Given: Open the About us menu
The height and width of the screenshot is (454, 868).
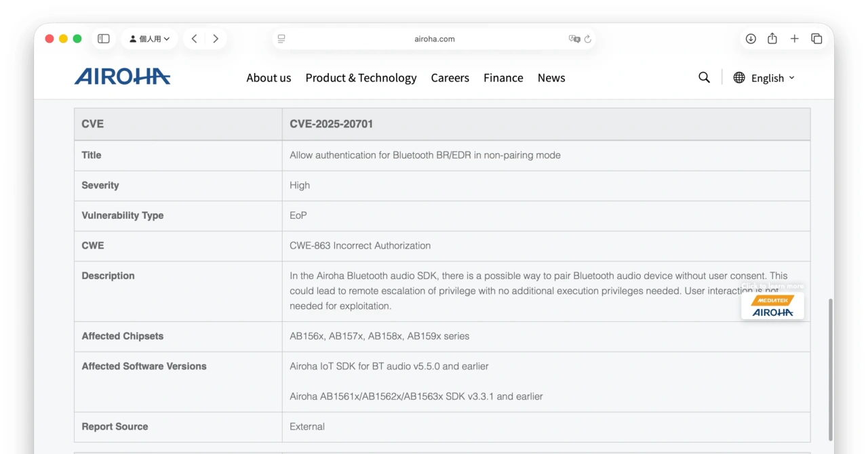Looking at the screenshot, I should point(269,78).
